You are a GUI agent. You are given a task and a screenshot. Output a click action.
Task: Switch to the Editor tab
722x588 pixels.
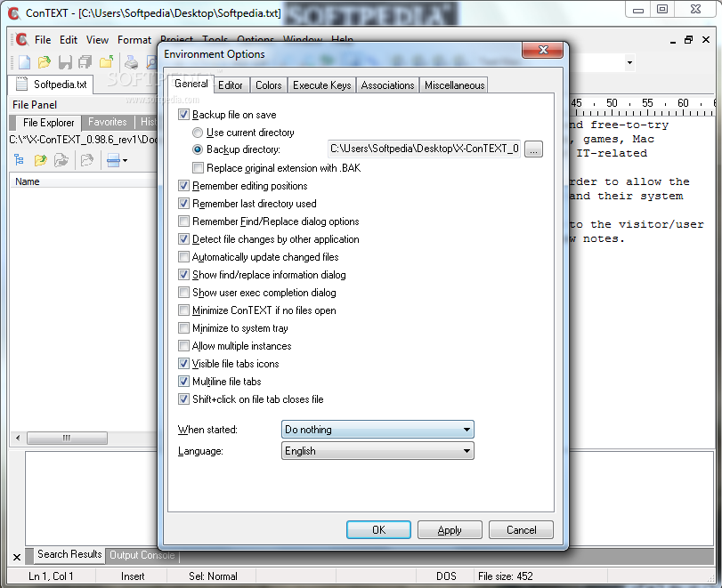coord(231,85)
